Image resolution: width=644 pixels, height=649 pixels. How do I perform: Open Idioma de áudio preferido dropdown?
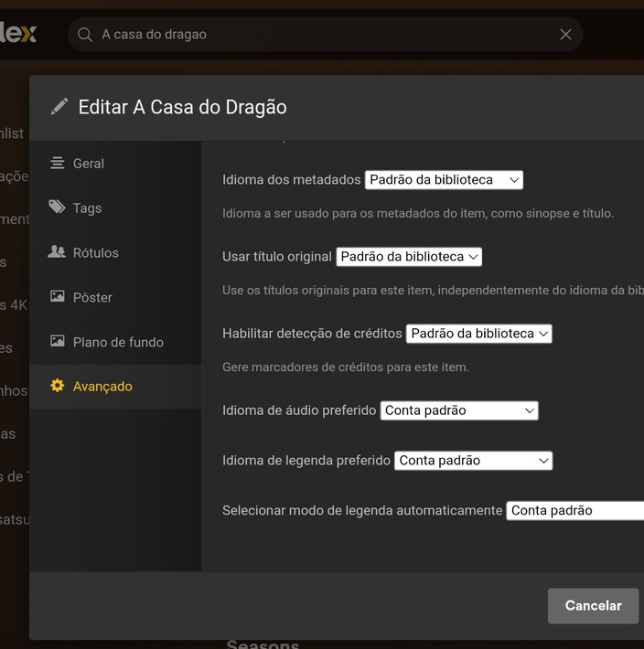(x=459, y=410)
